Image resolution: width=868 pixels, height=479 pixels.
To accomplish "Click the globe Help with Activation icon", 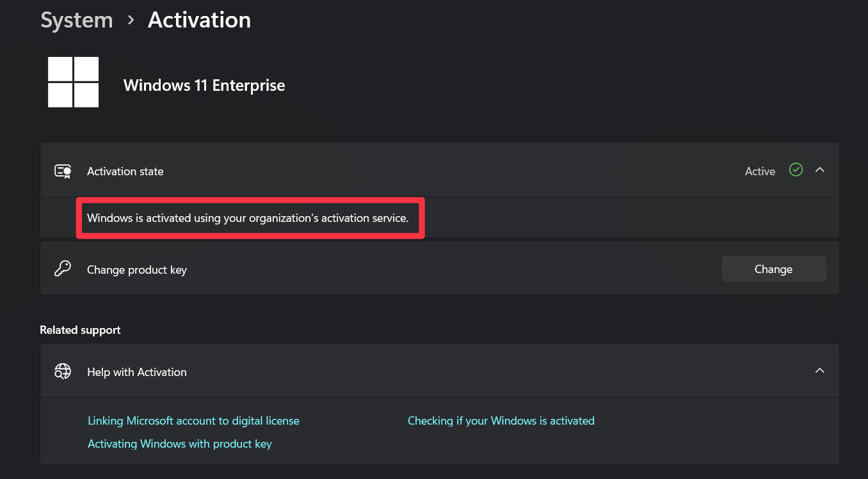I will click(x=63, y=372).
